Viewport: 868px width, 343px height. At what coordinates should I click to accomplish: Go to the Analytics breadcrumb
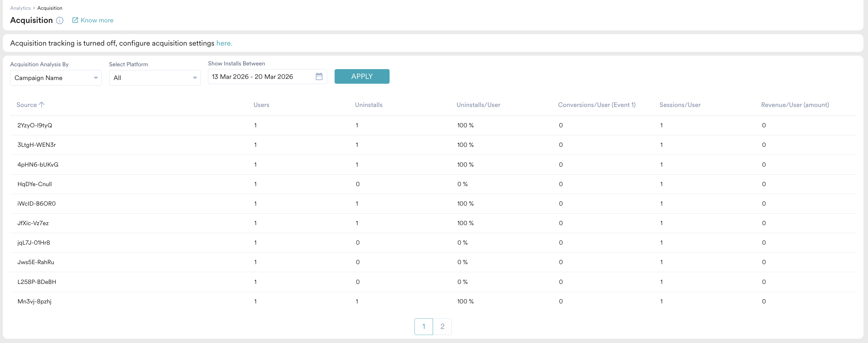(x=20, y=8)
